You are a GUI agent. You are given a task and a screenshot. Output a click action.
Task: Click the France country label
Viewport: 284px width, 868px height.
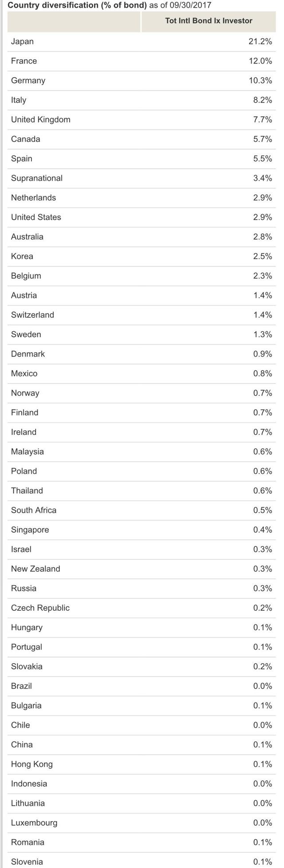point(24,61)
